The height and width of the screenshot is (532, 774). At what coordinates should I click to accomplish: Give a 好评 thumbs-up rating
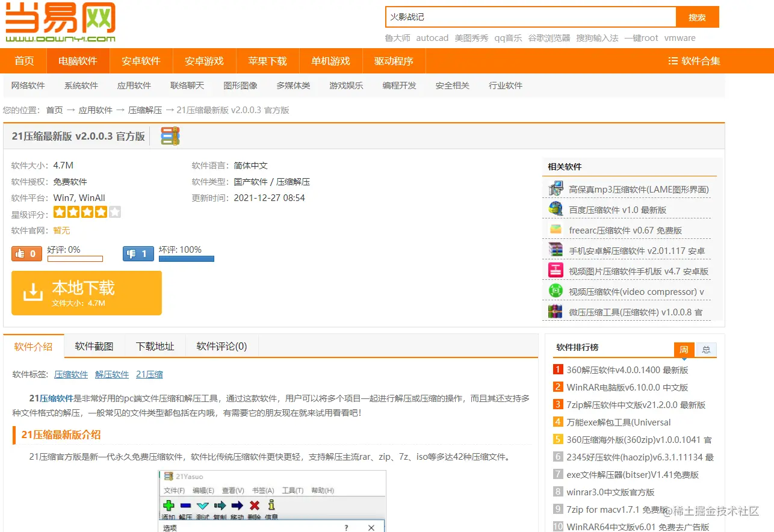point(26,253)
